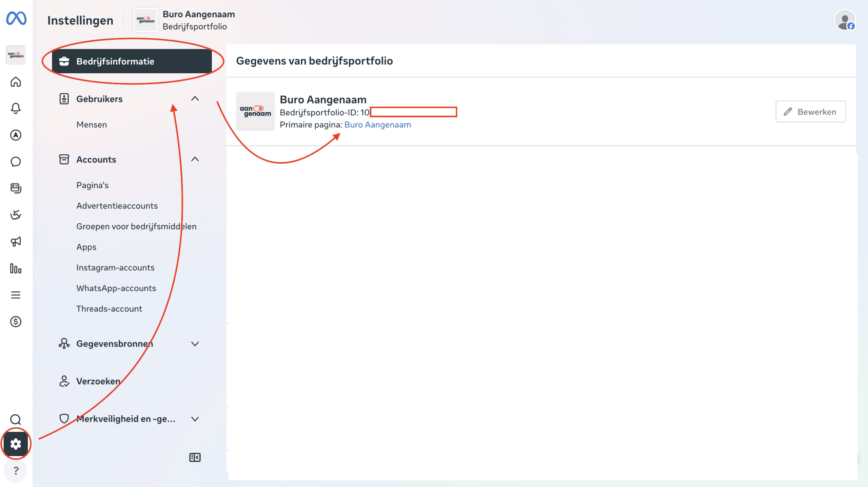Open the Accounts section label

(x=96, y=160)
